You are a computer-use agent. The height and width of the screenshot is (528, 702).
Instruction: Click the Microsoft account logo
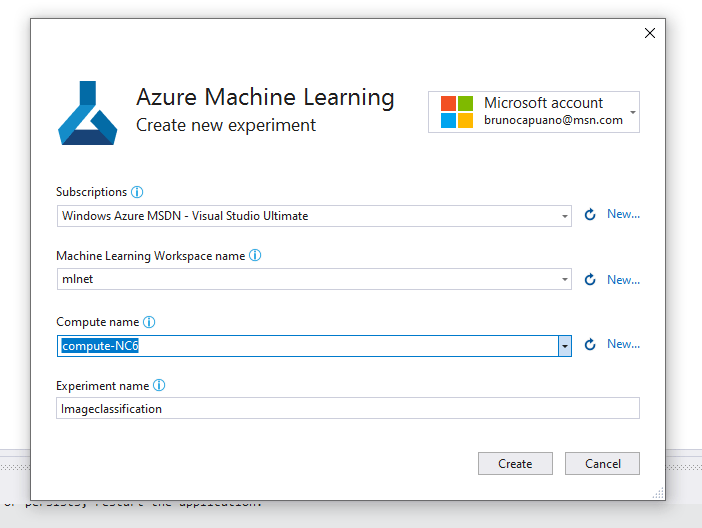(x=457, y=112)
